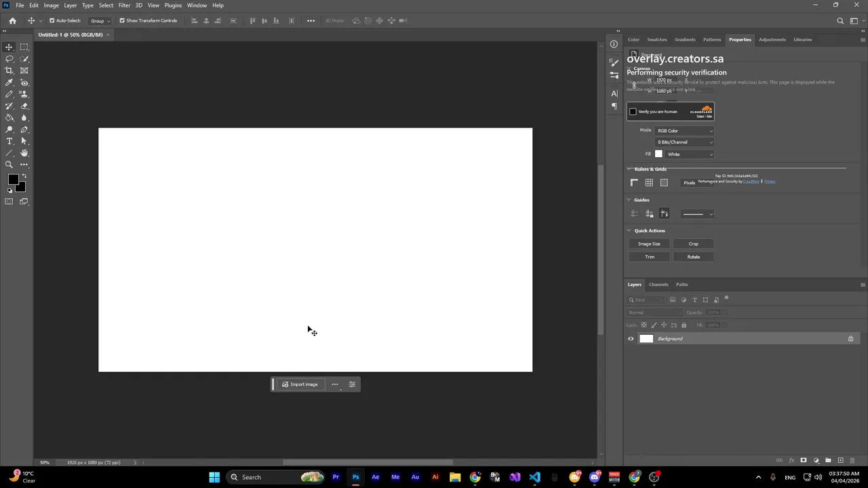
Task: Click the white Fill color swatch
Action: (658, 154)
